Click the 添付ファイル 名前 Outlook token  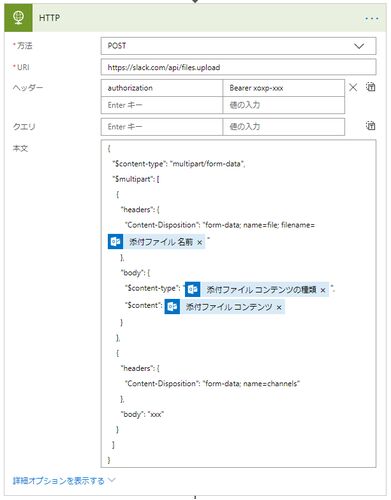(x=156, y=242)
